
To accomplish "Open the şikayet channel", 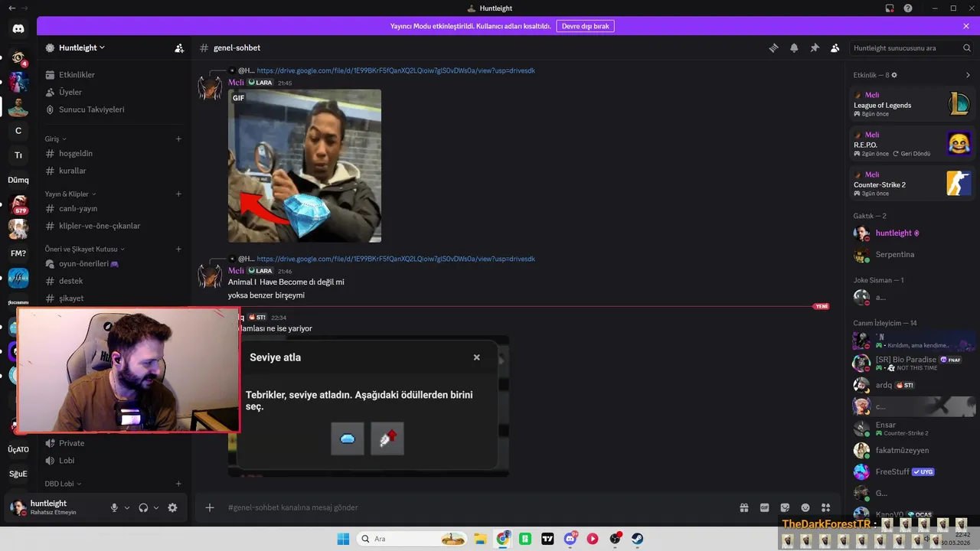I will click(x=115, y=298).
